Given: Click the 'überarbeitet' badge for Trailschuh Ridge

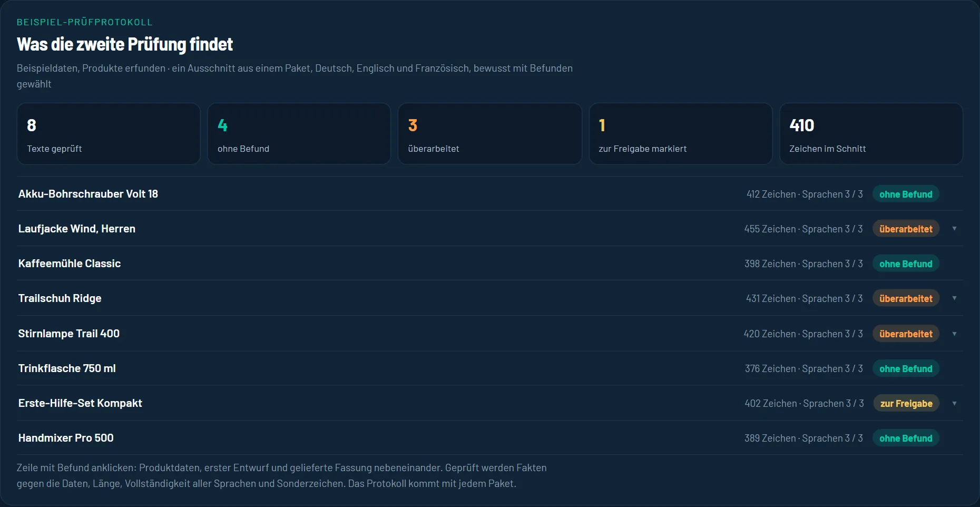Looking at the screenshot, I should (906, 298).
